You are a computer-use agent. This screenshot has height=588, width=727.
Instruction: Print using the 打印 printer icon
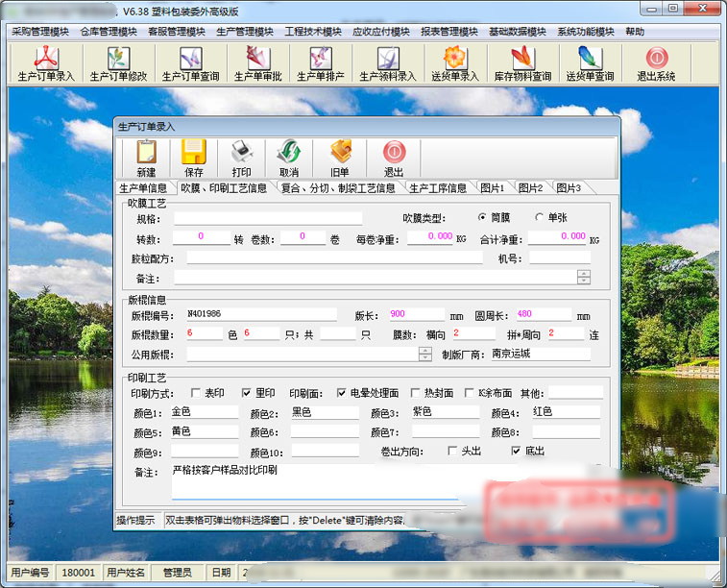coord(242,159)
